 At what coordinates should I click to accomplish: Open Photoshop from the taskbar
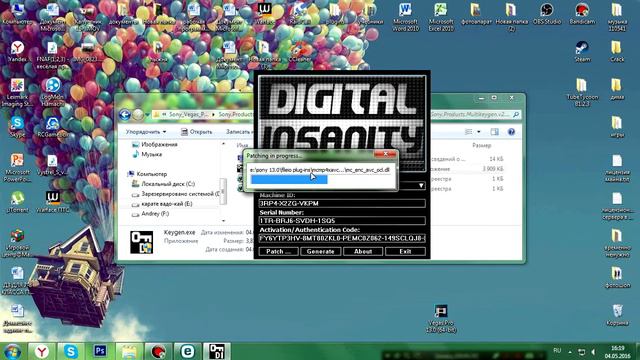pyautogui.click(x=100, y=351)
